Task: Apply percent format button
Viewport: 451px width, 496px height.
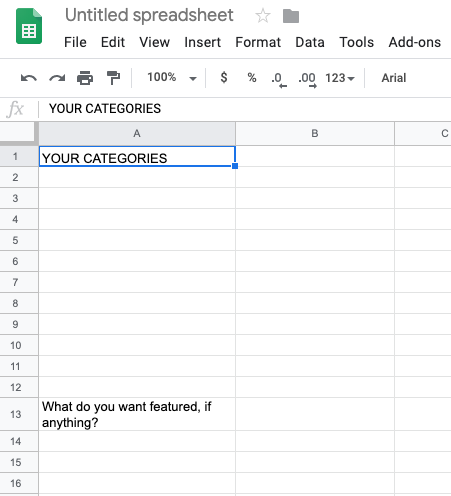Action: click(252, 78)
